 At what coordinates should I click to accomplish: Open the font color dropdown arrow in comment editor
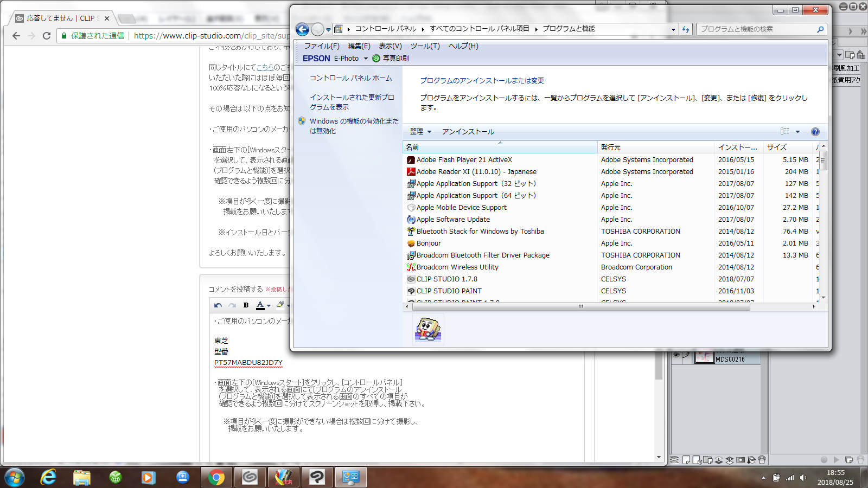tap(269, 306)
